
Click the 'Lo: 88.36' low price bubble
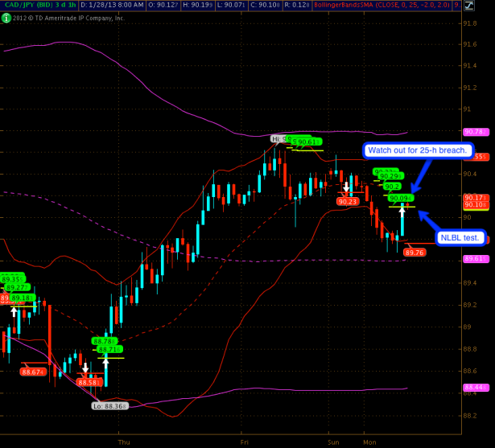109,406
